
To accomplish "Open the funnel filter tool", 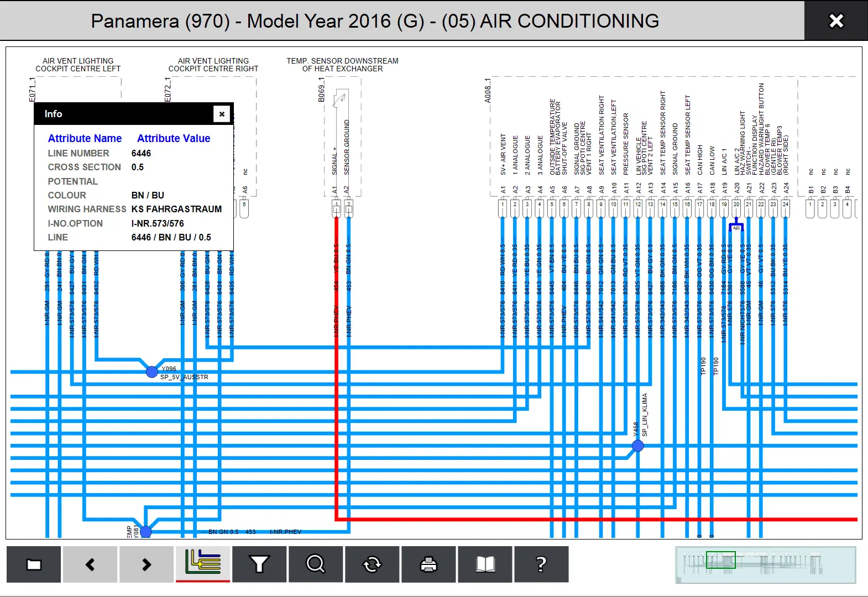I will [259, 564].
